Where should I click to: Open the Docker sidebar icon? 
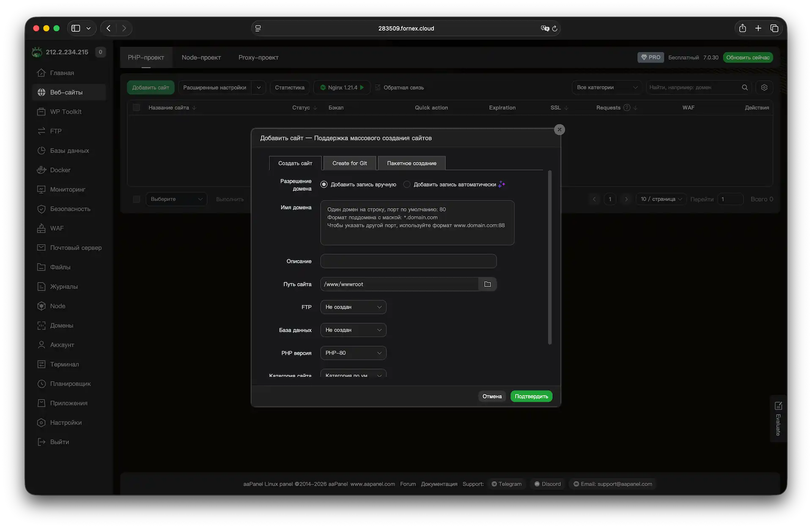pos(41,170)
